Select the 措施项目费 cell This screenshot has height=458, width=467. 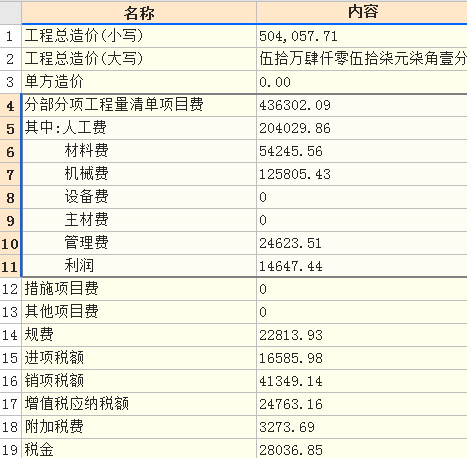point(139,289)
